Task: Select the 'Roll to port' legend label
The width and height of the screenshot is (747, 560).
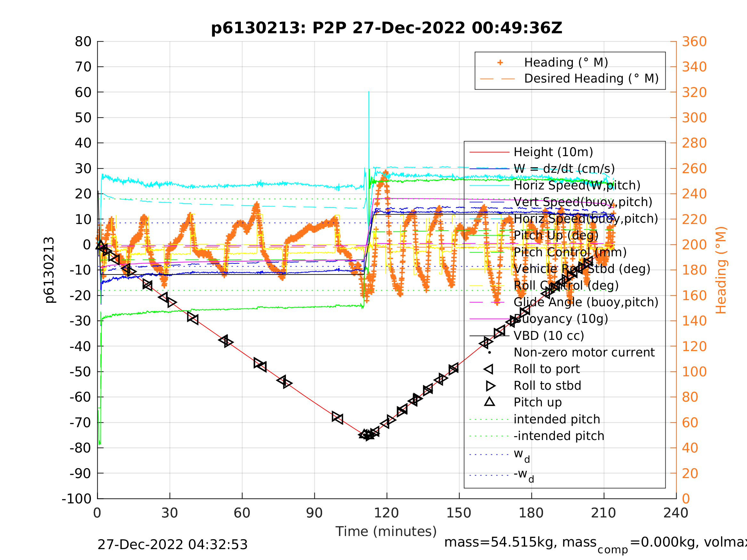Action: click(547, 369)
